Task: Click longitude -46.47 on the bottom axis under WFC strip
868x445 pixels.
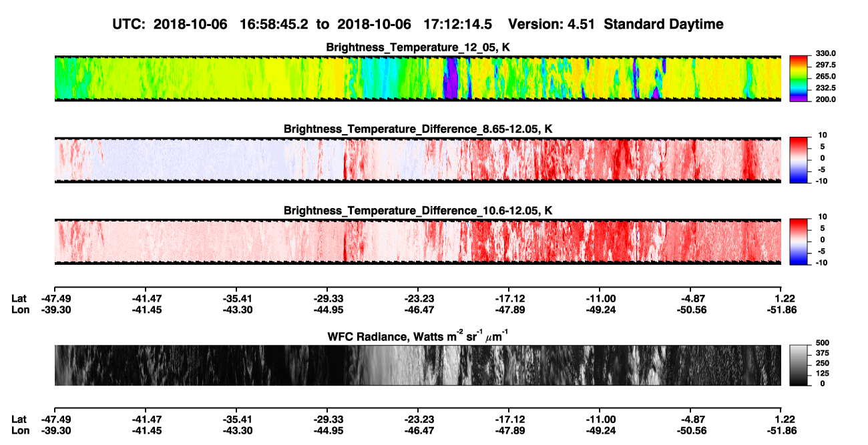Action: point(418,430)
